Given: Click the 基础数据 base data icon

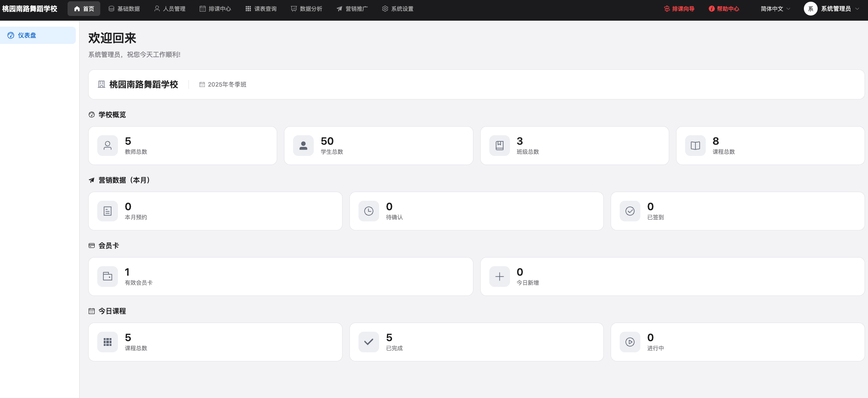Looking at the screenshot, I should point(111,8).
